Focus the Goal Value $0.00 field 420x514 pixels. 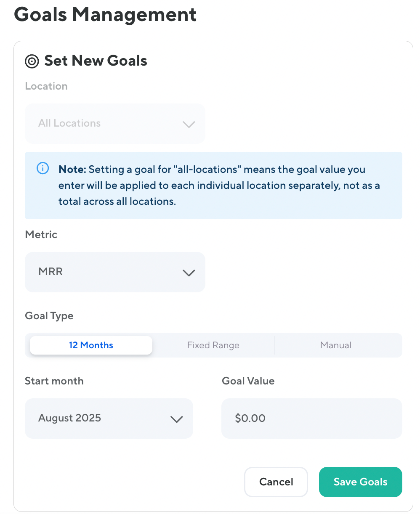[311, 419]
